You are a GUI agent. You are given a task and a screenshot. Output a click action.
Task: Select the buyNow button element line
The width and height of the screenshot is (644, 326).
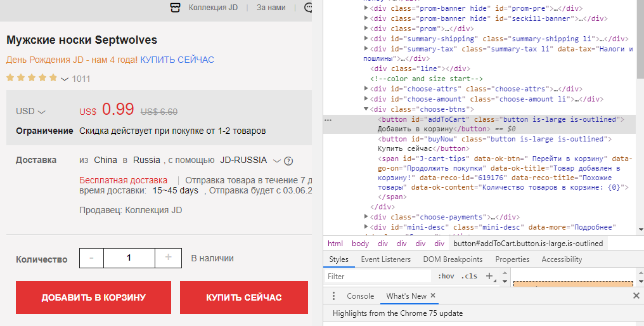(x=494, y=144)
